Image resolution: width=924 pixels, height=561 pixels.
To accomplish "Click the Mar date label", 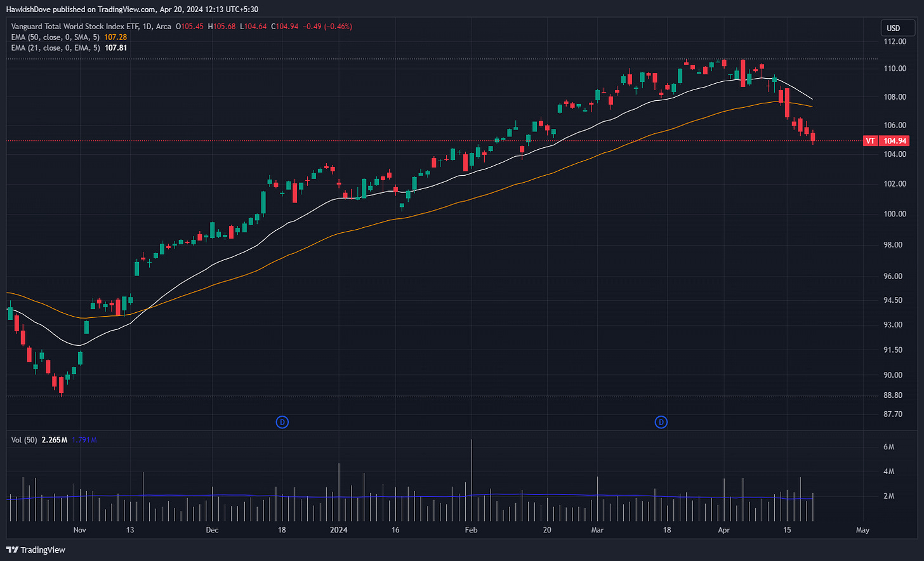I will click(x=597, y=530).
